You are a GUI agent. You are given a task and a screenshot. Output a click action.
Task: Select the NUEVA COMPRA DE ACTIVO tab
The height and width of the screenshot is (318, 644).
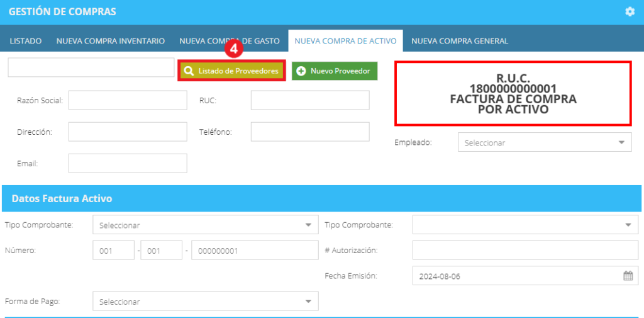coord(345,41)
